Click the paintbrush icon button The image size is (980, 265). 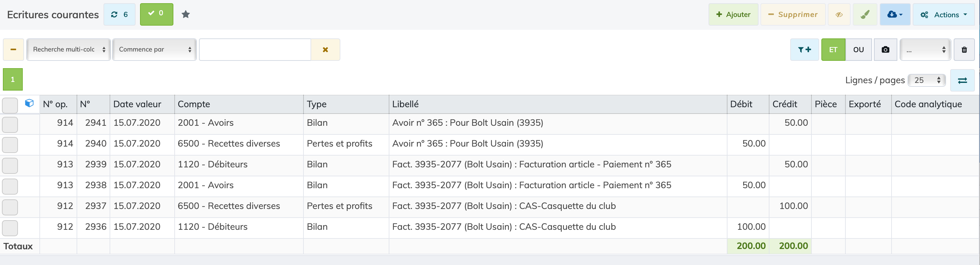click(865, 15)
